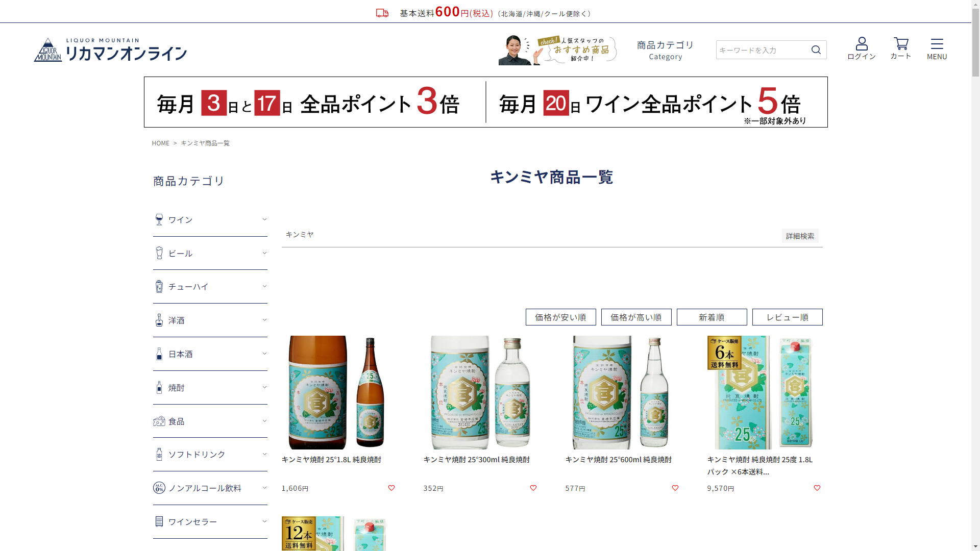Image resolution: width=980 pixels, height=551 pixels.
Task: Click the Liquor Mountain logo
Action: 110,49
